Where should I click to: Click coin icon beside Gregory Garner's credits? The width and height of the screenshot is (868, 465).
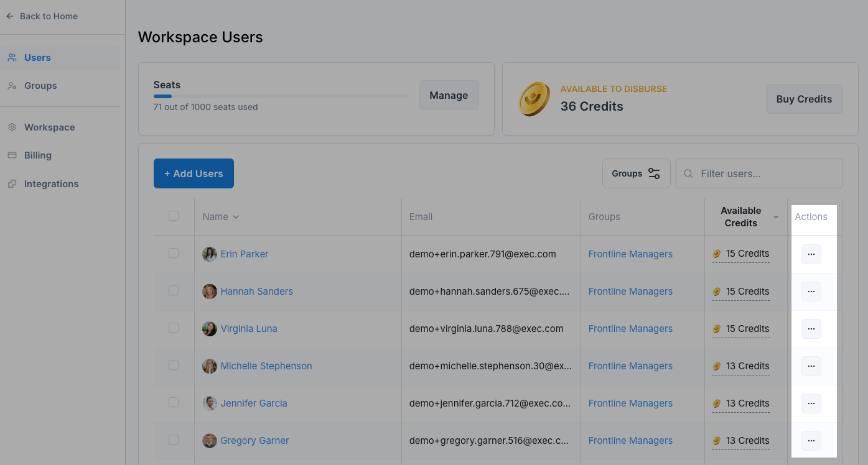(717, 440)
